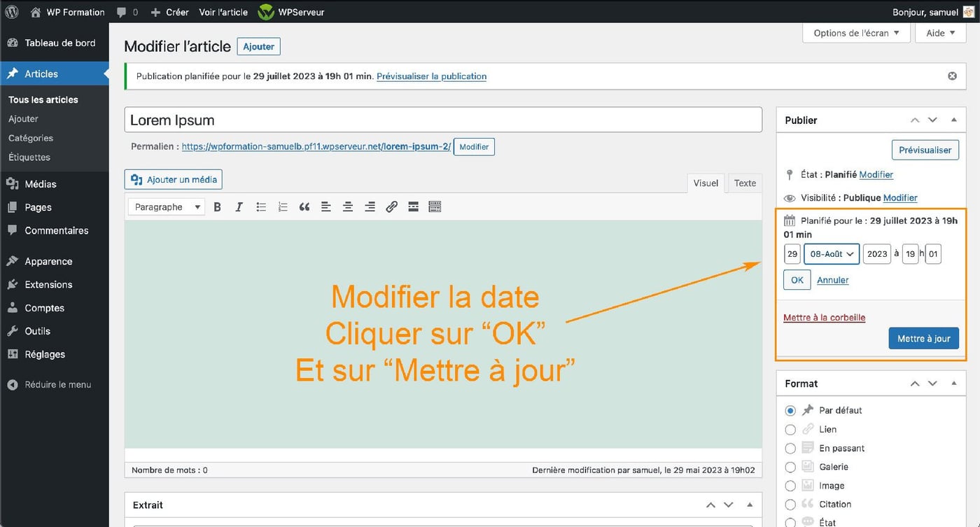Insert a hyperlink with the link tool
Image resolution: width=980 pixels, height=527 pixels.
click(391, 206)
